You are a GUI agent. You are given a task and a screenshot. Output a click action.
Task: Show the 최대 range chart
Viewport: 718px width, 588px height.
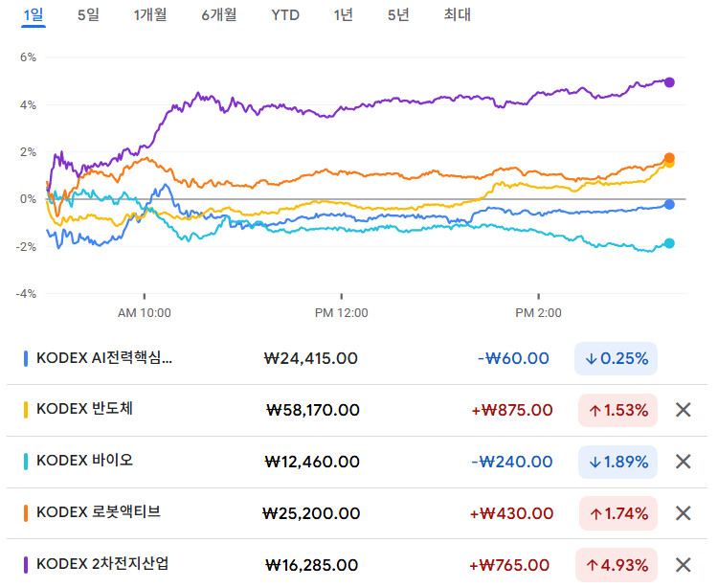[457, 15]
